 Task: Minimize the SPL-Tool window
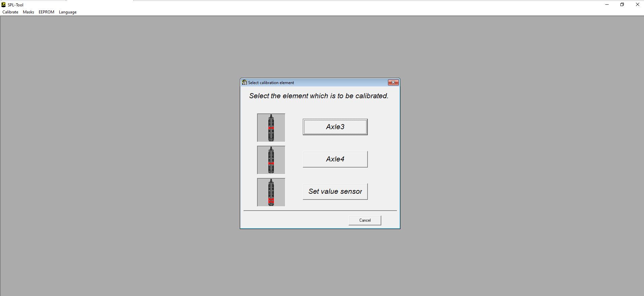point(607,5)
